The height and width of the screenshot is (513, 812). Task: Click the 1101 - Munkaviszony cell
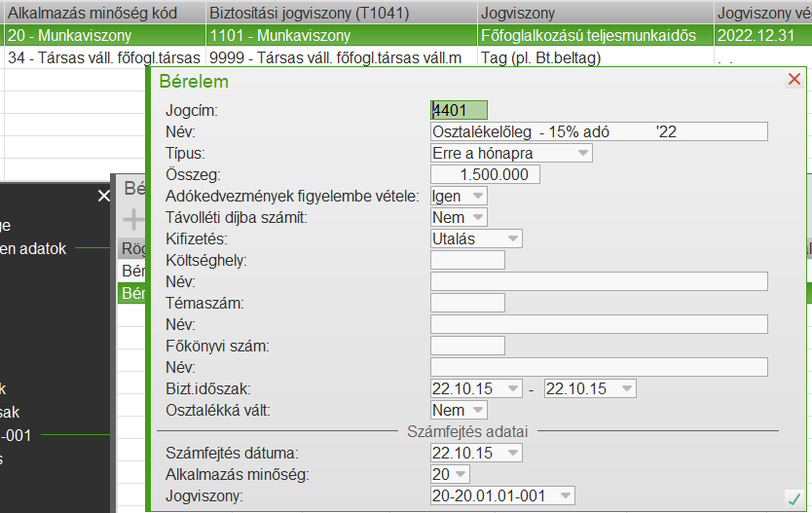[x=341, y=36]
